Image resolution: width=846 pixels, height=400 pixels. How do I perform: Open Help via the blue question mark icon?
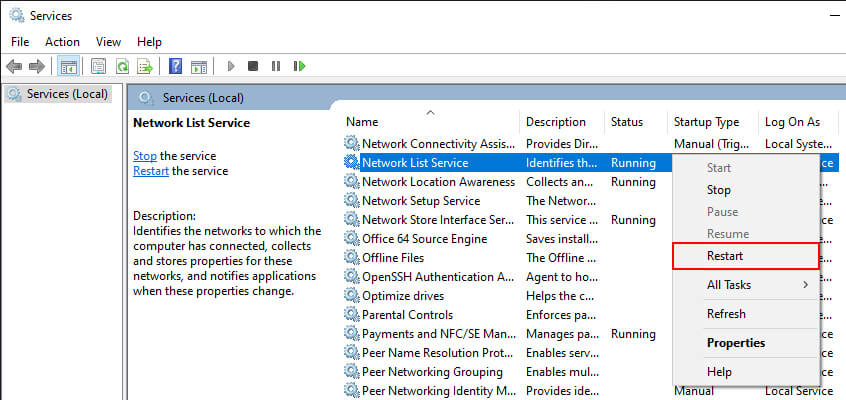point(175,66)
